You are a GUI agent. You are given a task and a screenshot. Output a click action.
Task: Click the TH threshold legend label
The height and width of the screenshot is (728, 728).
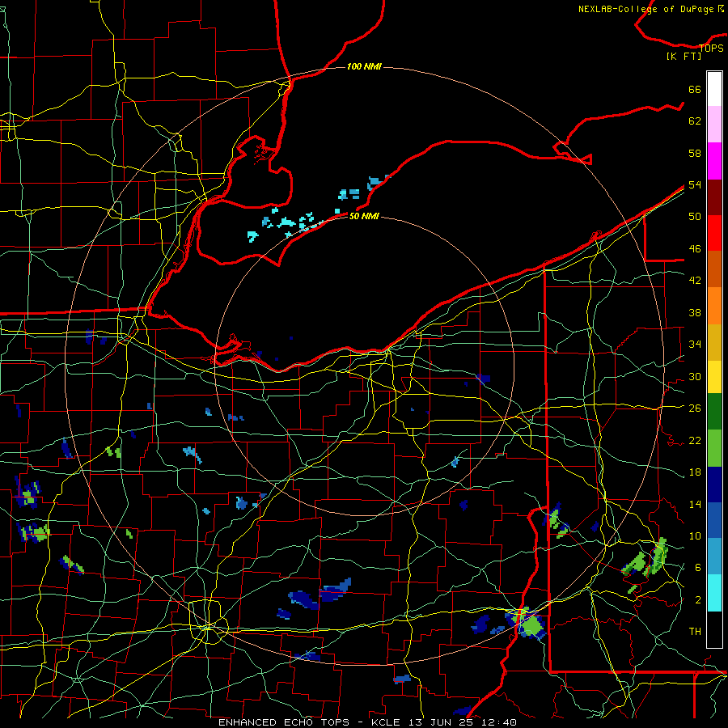point(695,632)
